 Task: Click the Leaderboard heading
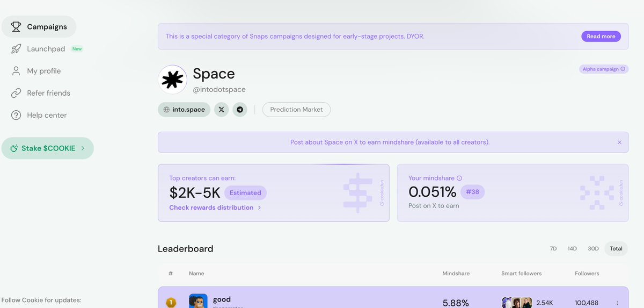[185, 249]
